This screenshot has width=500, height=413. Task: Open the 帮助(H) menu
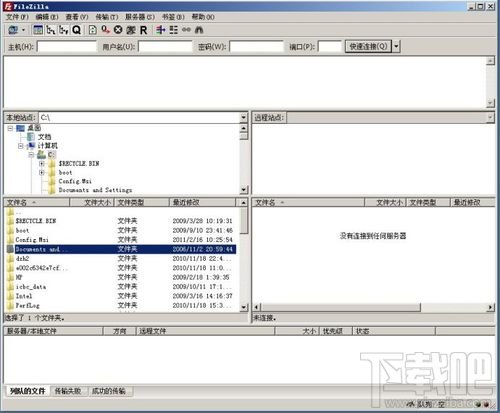(203, 17)
